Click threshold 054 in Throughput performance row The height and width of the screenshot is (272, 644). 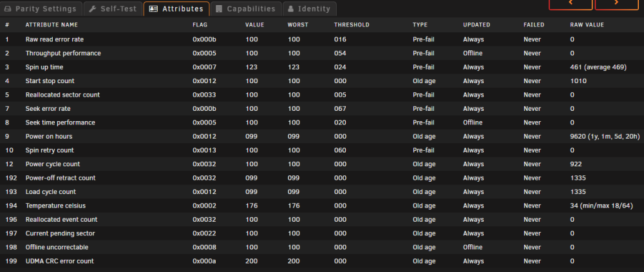(340, 53)
